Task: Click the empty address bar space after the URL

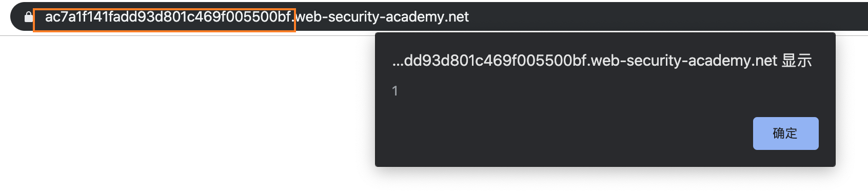Action: tap(667, 17)
